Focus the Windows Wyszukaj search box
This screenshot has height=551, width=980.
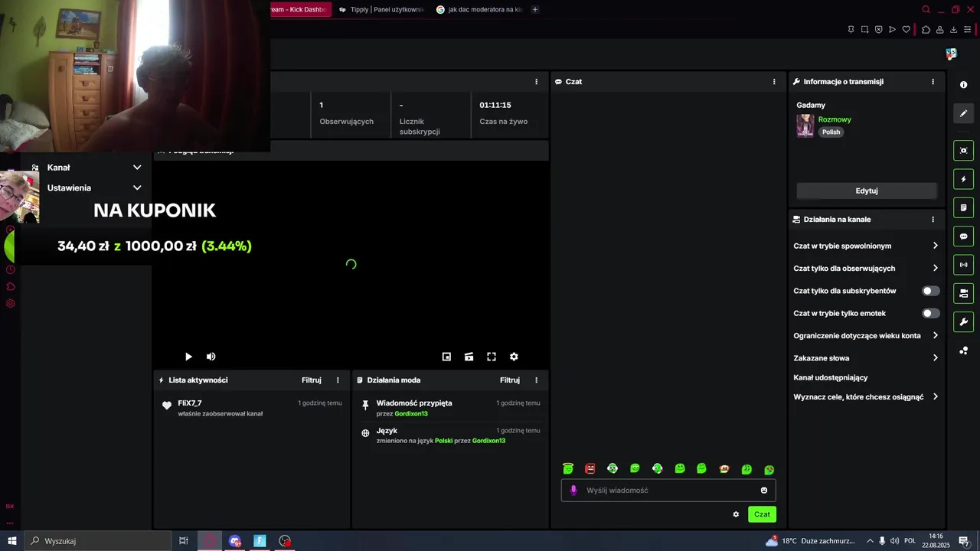[x=98, y=541]
